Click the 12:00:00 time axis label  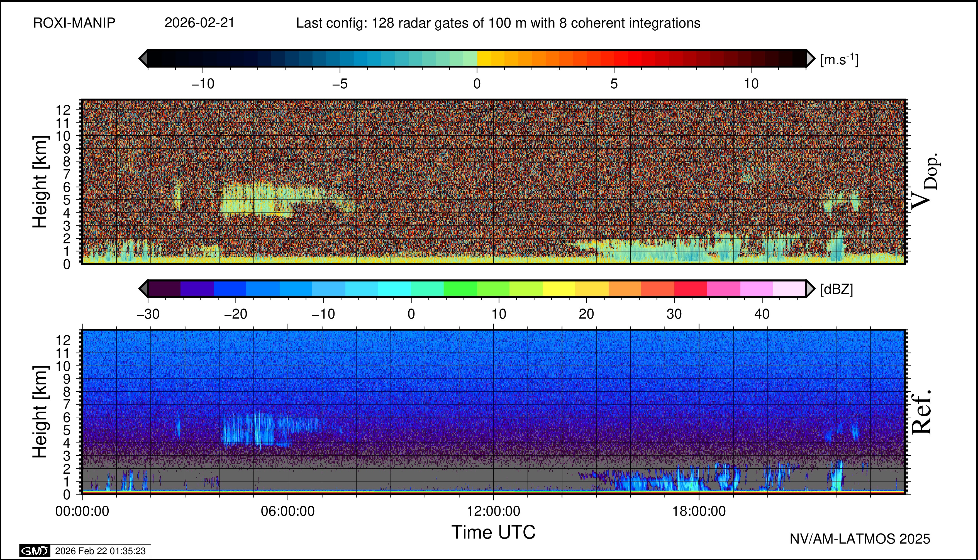(x=493, y=511)
